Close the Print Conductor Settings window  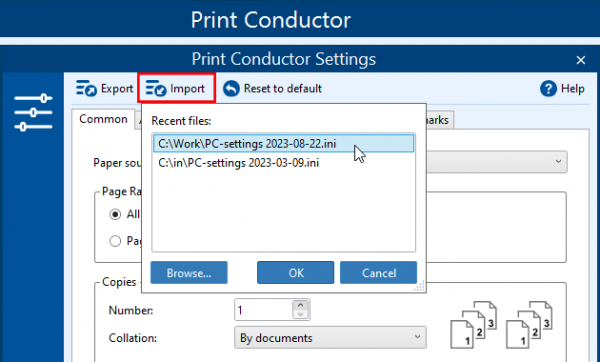click(581, 60)
